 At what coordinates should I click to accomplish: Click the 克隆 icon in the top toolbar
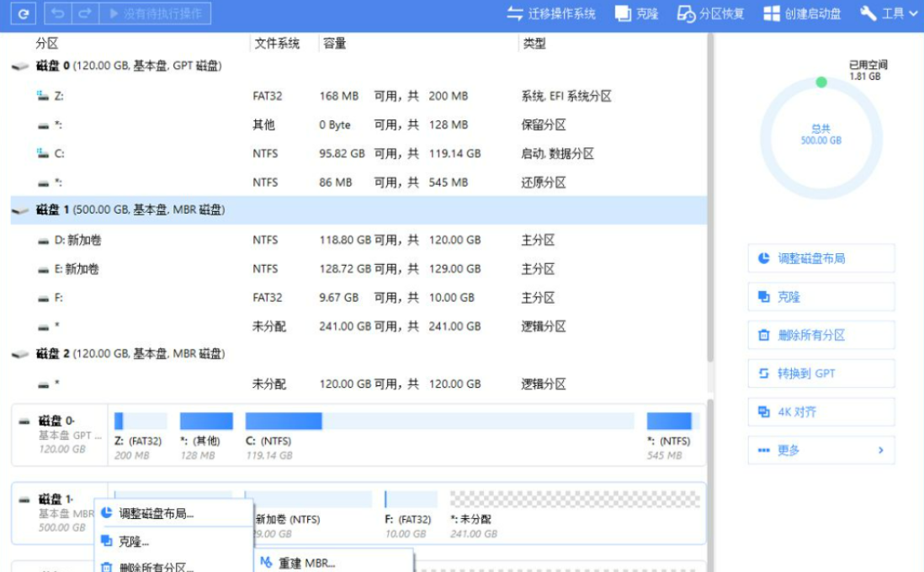coord(636,13)
